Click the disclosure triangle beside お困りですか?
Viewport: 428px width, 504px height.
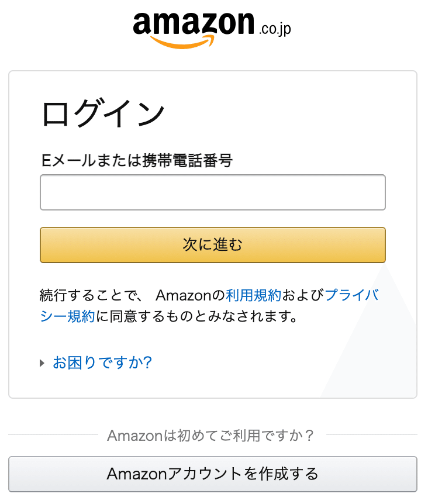pyautogui.click(x=41, y=363)
